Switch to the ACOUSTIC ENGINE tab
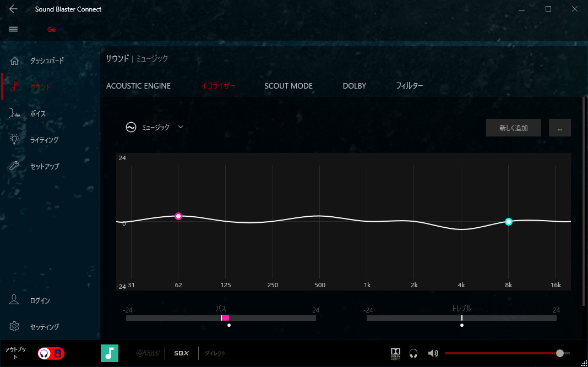 [x=138, y=86]
